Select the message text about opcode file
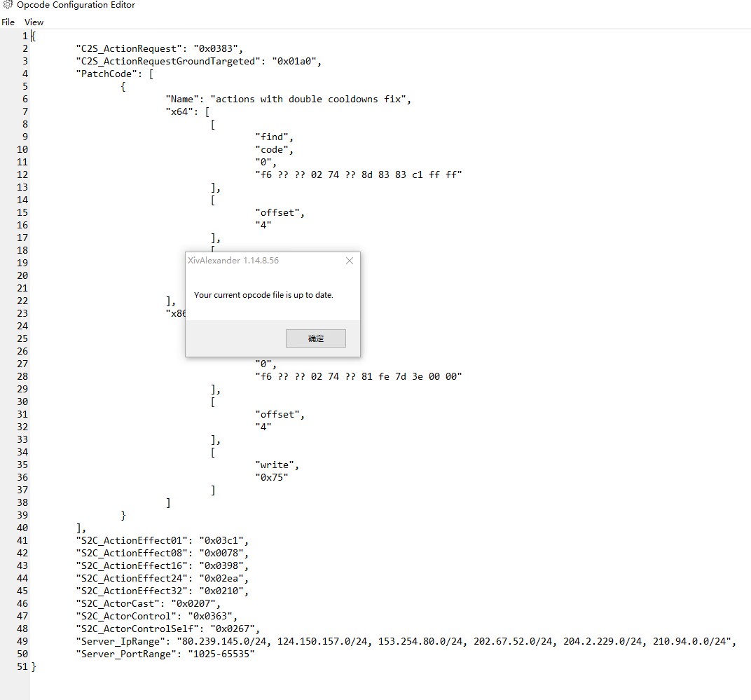Viewport: 751px width, 700px height. click(x=263, y=295)
